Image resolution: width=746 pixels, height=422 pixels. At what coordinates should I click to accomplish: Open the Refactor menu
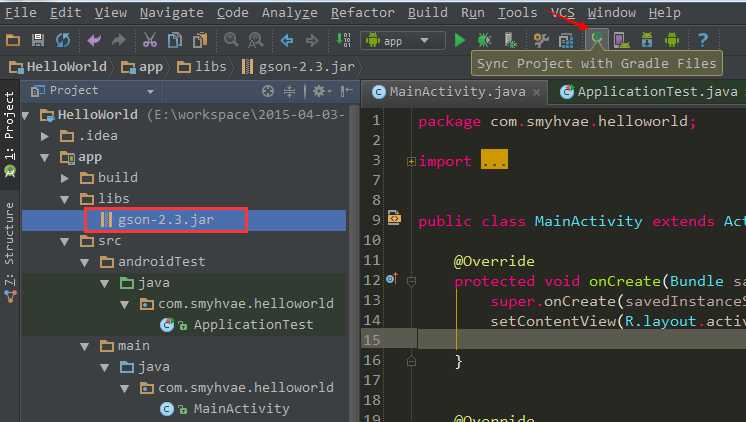(x=363, y=13)
